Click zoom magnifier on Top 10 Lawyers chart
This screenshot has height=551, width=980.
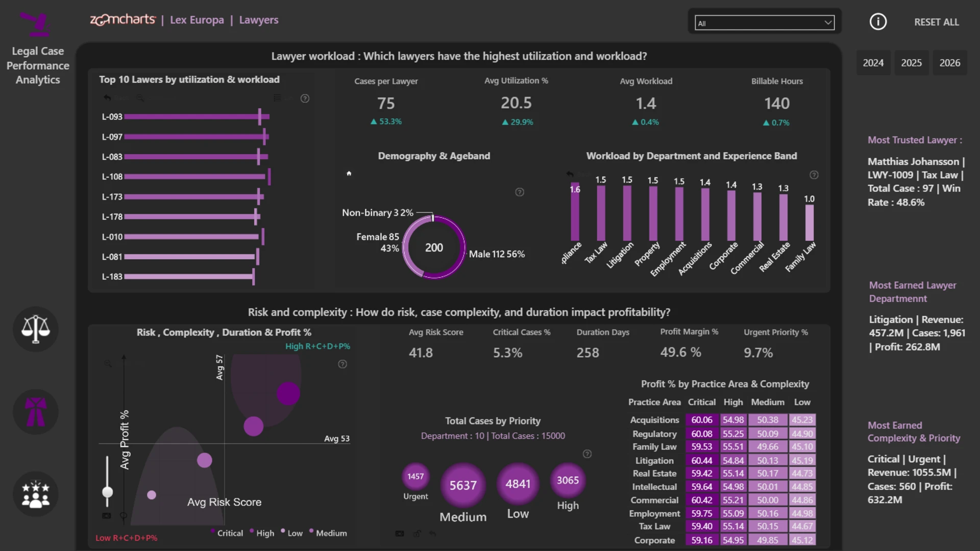pos(140,97)
